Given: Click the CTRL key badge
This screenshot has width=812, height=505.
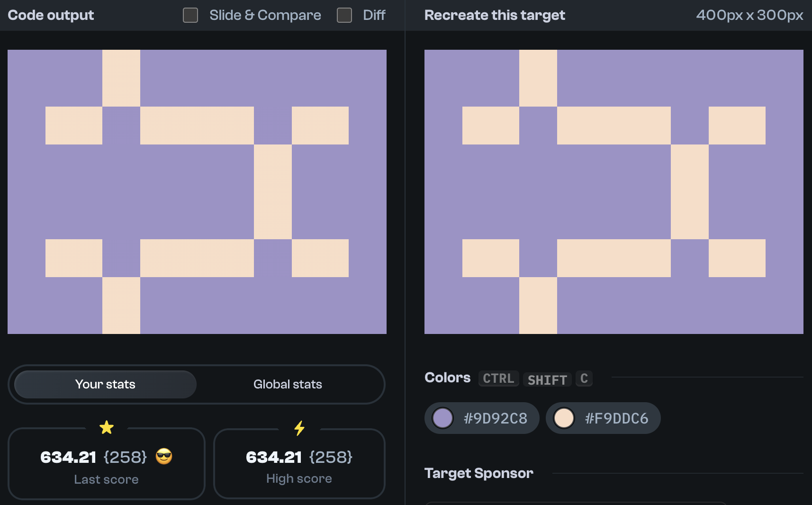Looking at the screenshot, I should (498, 378).
